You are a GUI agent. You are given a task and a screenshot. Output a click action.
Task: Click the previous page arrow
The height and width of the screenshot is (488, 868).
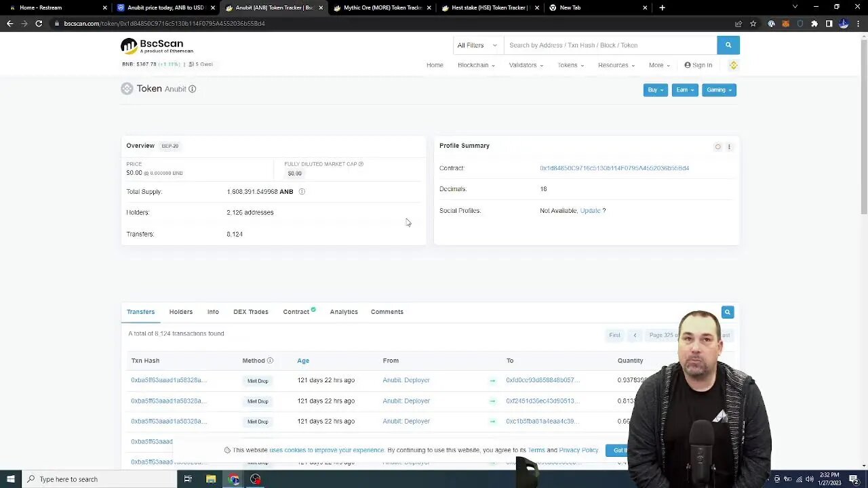pyautogui.click(x=635, y=335)
